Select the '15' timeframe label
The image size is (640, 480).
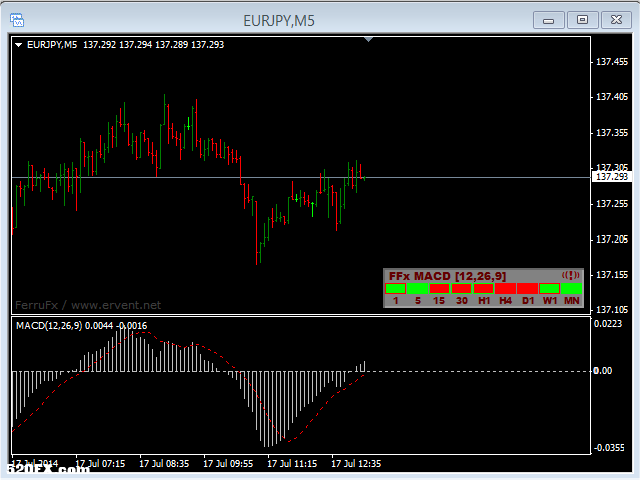pos(439,301)
